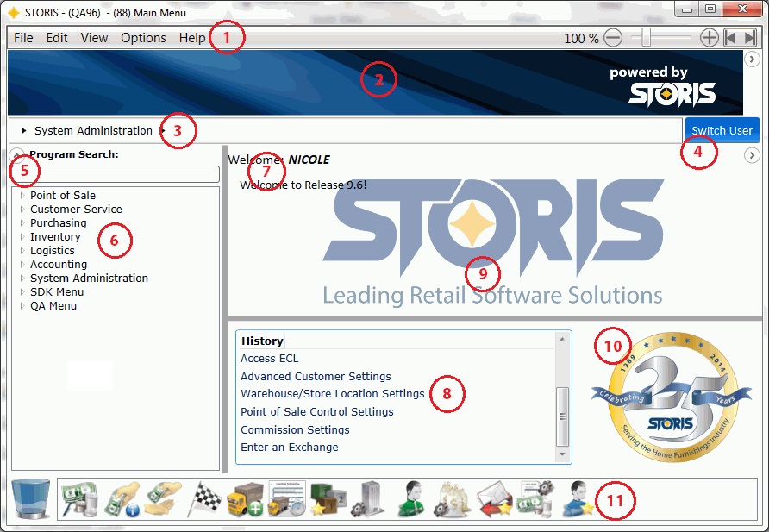The image size is (769, 532).
Task: Click the Program Search input field
Action: point(116,174)
